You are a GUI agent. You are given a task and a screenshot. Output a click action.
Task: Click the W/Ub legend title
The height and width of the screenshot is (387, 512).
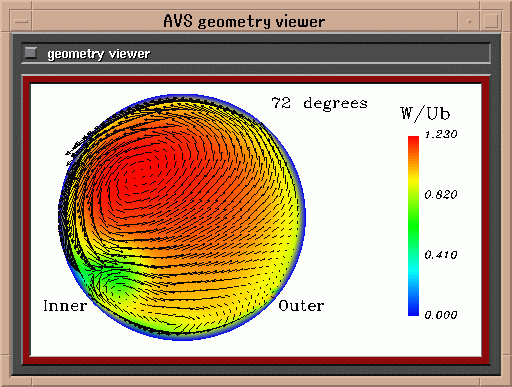pyautogui.click(x=425, y=114)
